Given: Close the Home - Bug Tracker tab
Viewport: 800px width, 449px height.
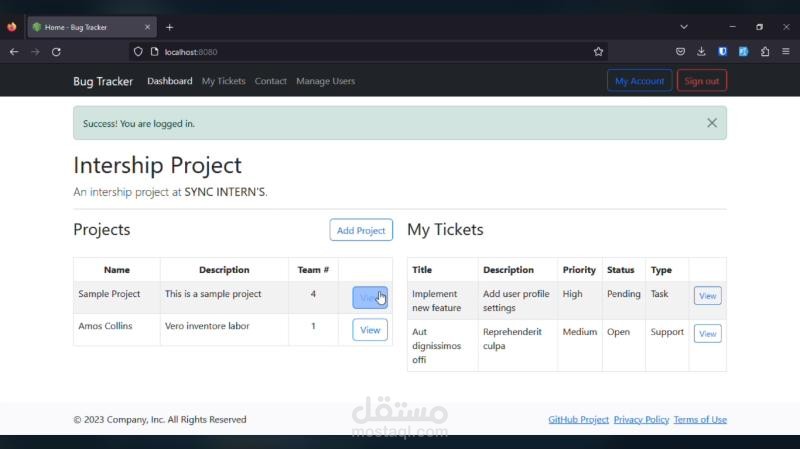Looking at the screenshot, I should (x=147, y=27).
